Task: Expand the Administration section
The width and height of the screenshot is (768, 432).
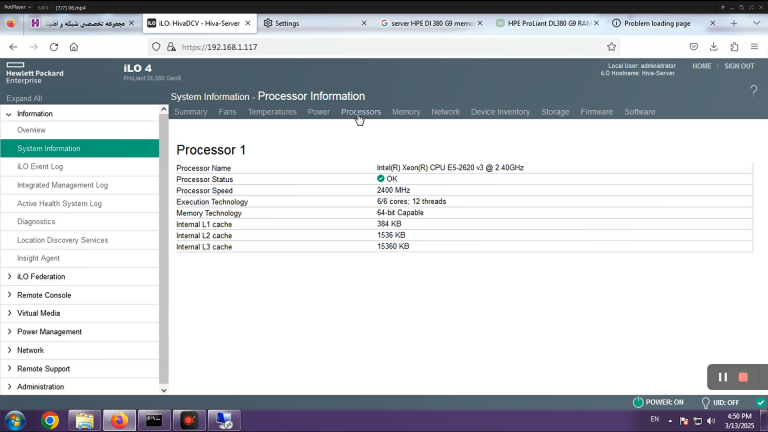Action: (9, 386)
